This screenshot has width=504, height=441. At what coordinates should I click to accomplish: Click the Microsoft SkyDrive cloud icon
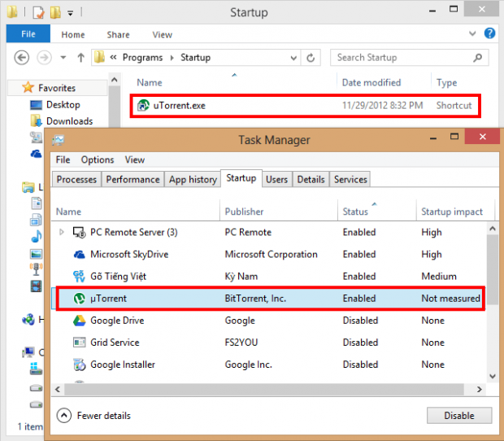(79, 255)
